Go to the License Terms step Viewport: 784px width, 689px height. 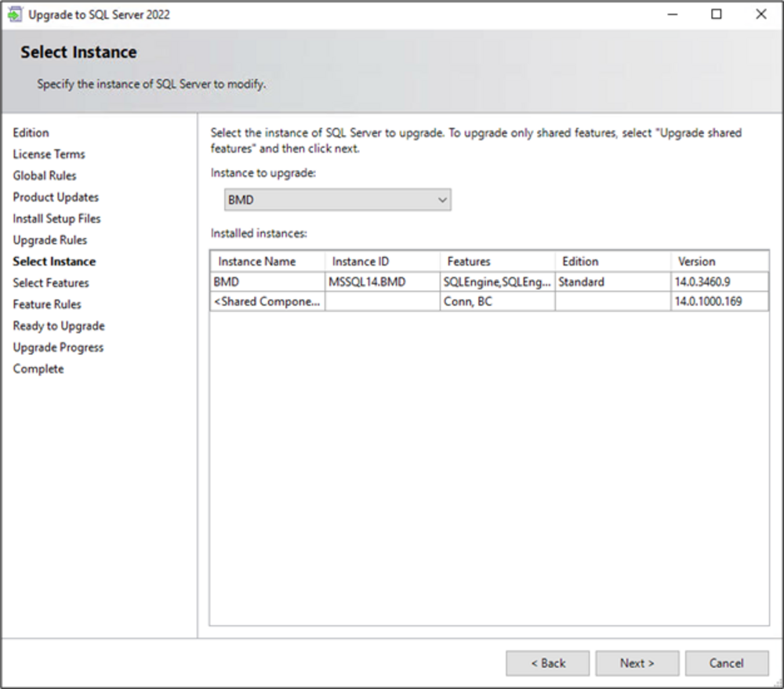coord(49,154)
